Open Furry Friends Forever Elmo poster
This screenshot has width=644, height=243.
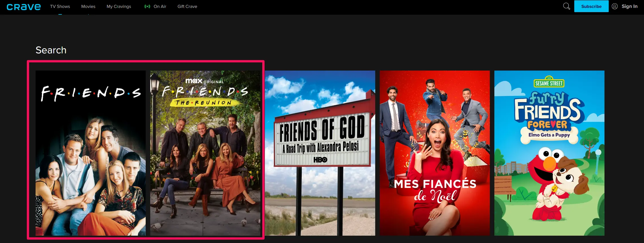coord(549,153)
